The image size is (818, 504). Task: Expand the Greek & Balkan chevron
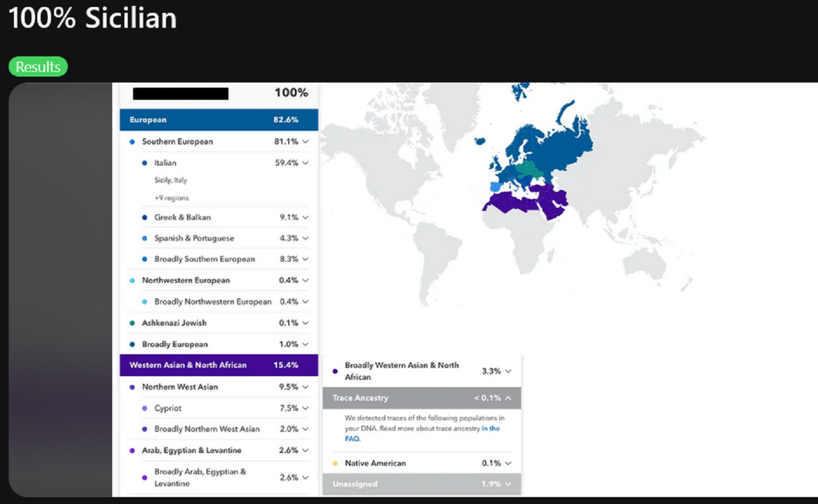pos(306,218)
